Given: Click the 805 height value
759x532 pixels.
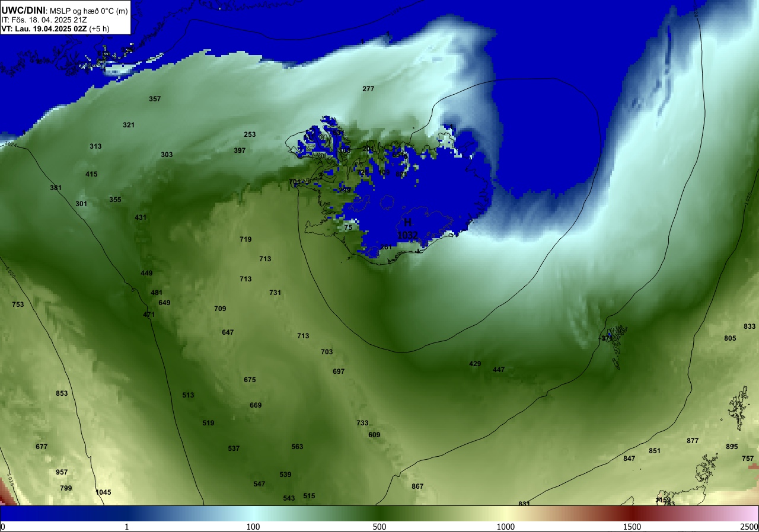Looking at the screenshot, I should (x=730, y=338).
